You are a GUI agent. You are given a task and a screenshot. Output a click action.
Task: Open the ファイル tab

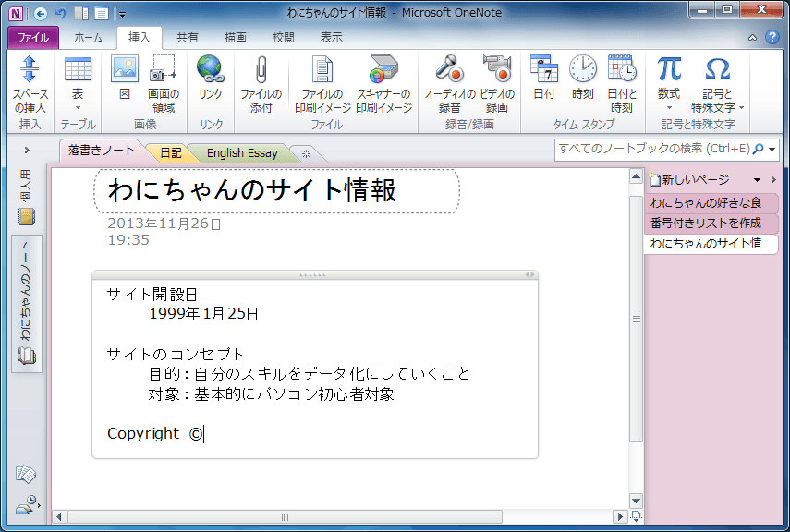click(32, 38)
